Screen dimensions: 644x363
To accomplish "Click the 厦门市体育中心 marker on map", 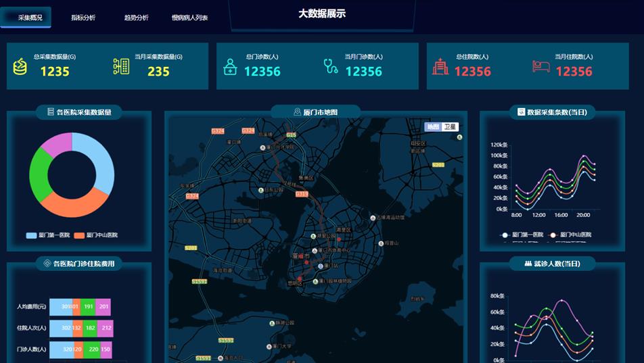I will 315,251.
